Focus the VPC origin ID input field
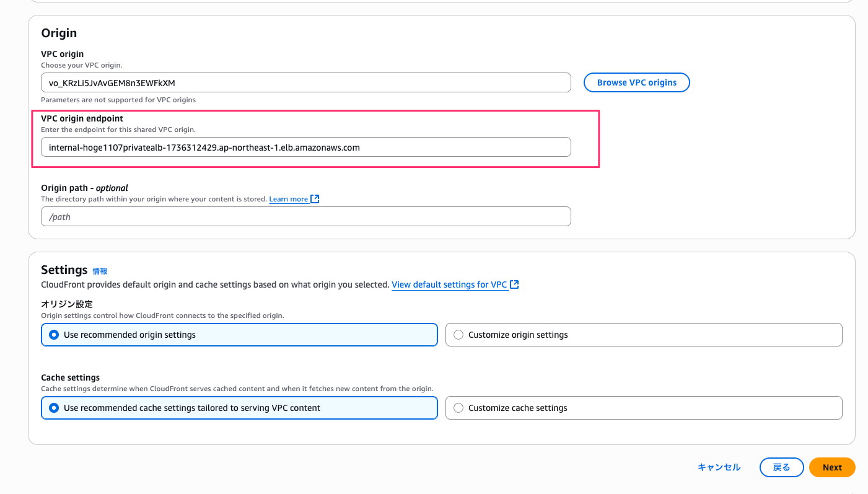This screenshot has width=868, height=494. (305, 82)
